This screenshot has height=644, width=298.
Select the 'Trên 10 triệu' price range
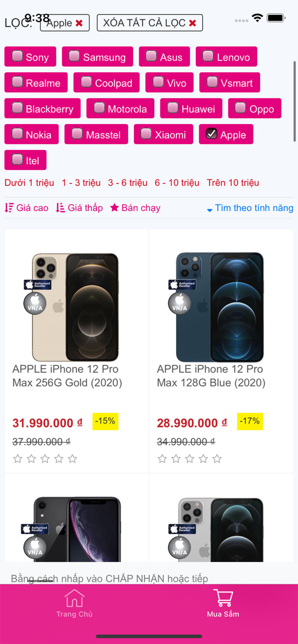click(x=233, y=183)
